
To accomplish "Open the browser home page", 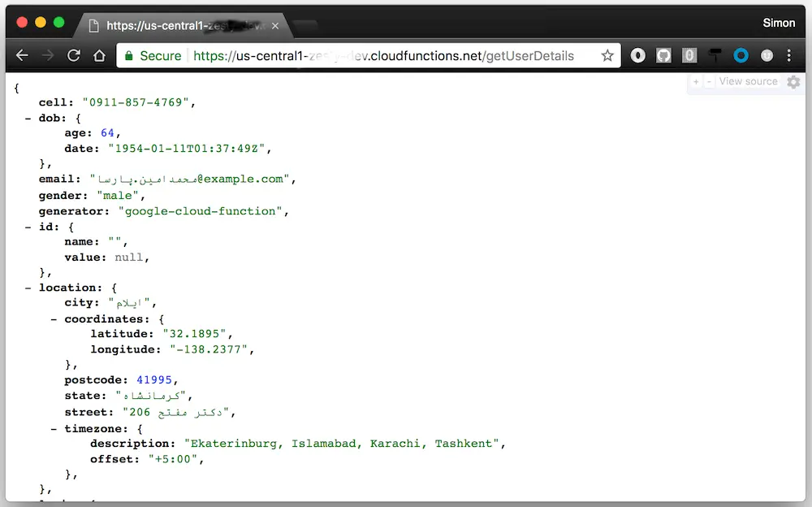I will pos(100,55).
